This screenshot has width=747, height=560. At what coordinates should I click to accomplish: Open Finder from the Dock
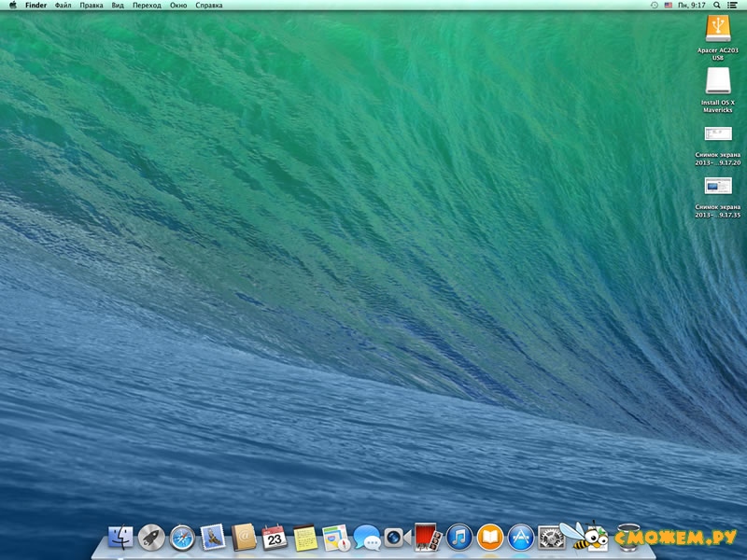click(120, 538)
